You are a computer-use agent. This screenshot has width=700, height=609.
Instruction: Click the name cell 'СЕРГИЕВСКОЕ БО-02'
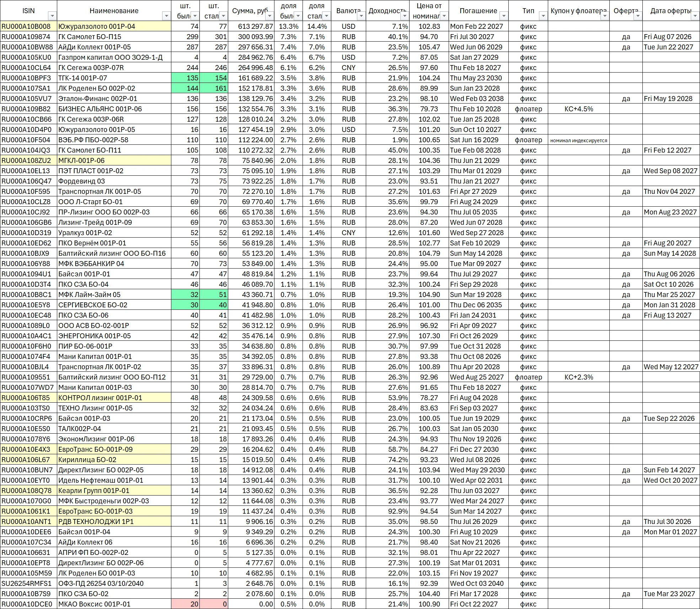click(114, 305)
